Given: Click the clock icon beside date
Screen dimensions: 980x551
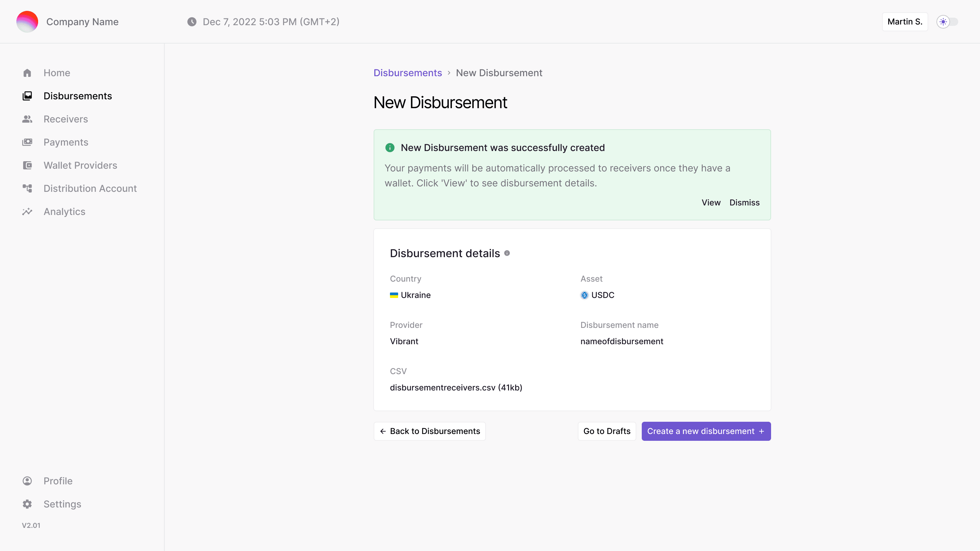Looking at the screenshot, I should pos(192,22).
